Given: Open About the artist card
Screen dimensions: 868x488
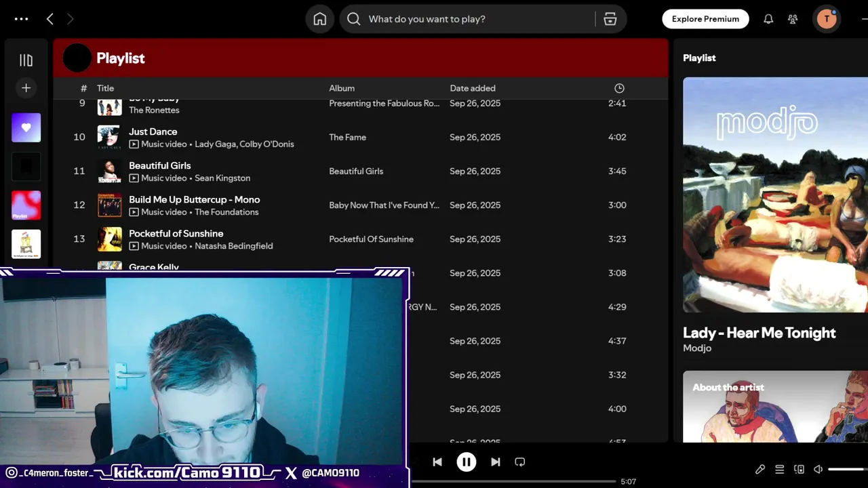Looking at the screenshot, I should pos(775,407).
